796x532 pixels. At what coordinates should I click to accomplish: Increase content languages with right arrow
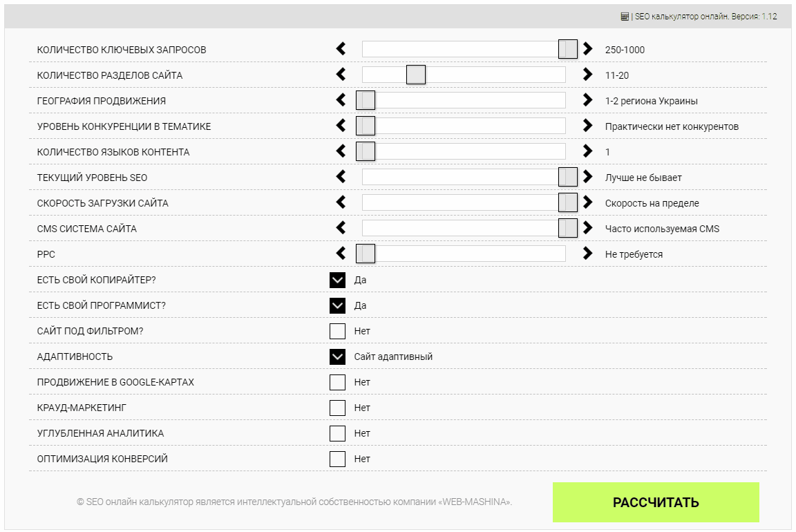587,151
